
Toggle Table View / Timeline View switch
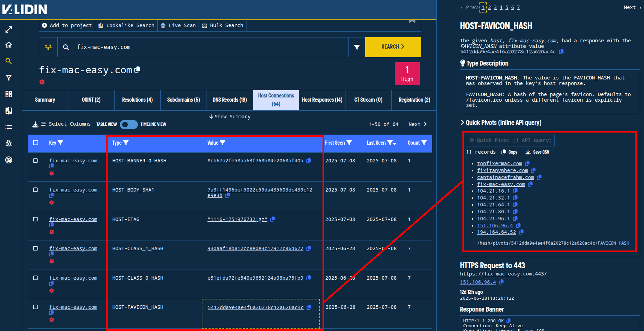pyautogui.click(x=129, y=124)
